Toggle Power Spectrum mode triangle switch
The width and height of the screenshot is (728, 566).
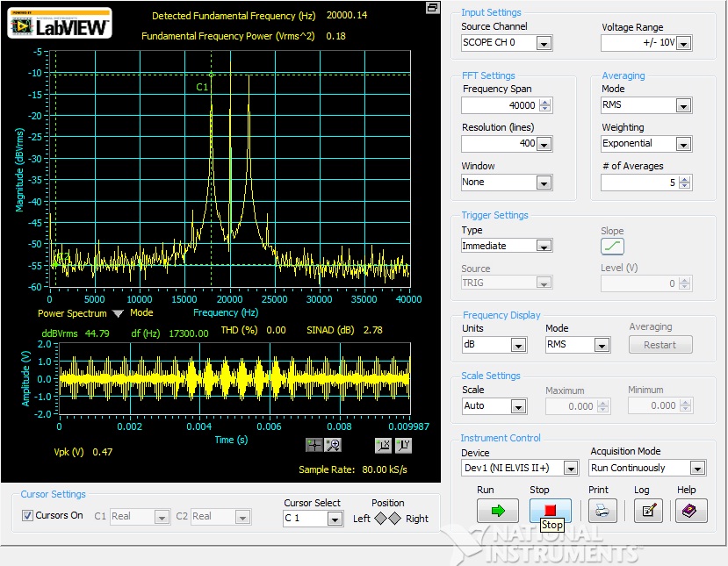(x=118, y=313)
